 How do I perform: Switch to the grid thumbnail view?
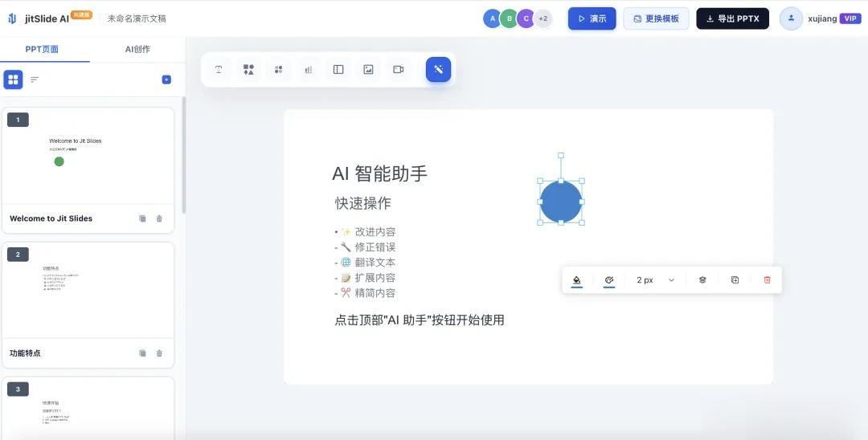coord(14,79)
